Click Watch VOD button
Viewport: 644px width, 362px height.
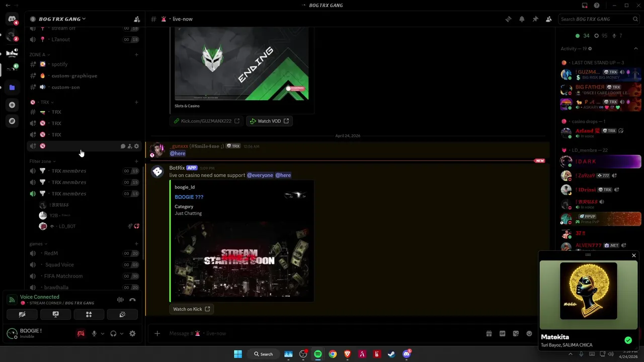pos(269,121)
